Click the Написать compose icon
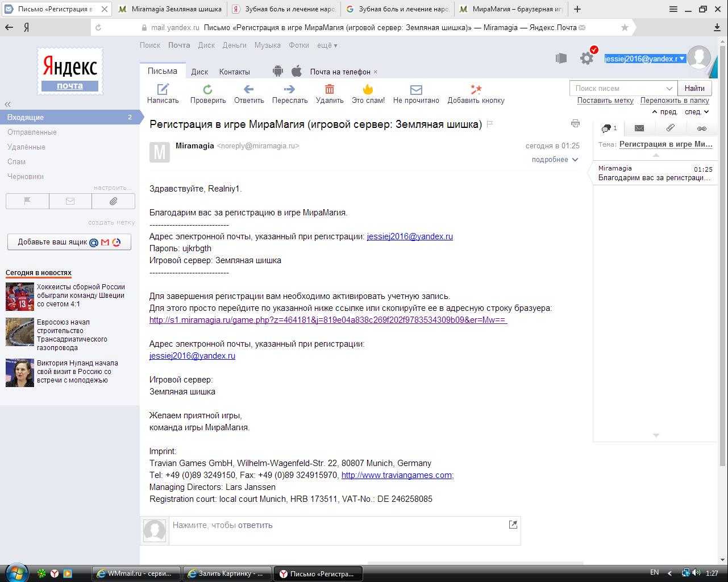The image size is (728, 582). point(163,89)
